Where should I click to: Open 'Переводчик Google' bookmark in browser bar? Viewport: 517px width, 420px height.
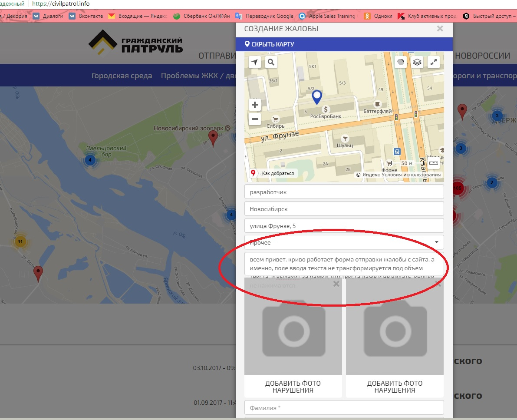[264, 16]
